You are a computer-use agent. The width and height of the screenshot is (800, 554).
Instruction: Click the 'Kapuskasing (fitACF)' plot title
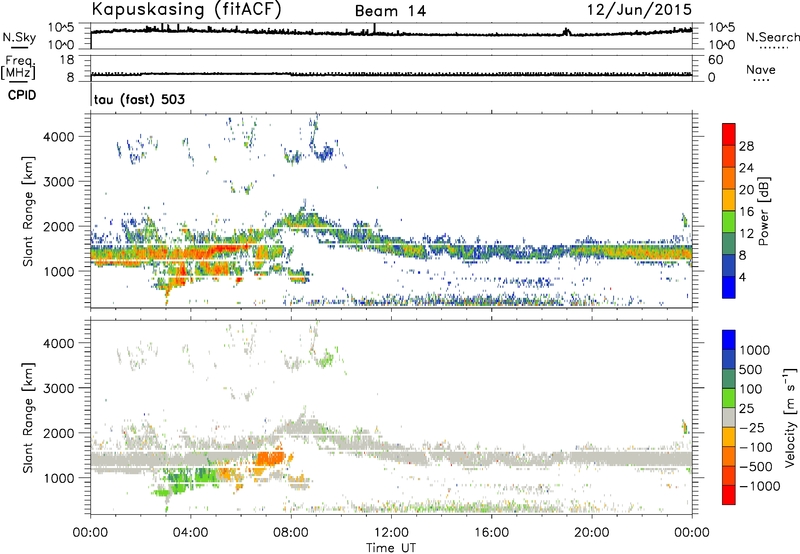point(186,9)
